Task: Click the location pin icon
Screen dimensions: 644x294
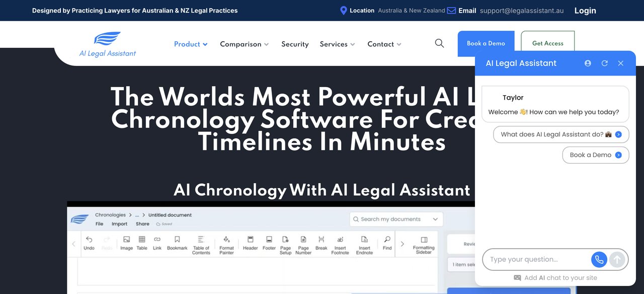Action: (344, 11)
